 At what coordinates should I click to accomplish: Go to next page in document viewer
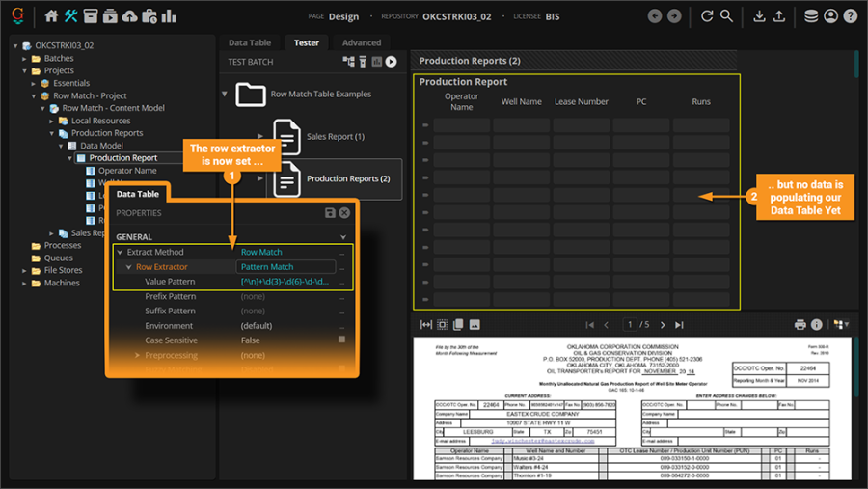click(663, 325)
